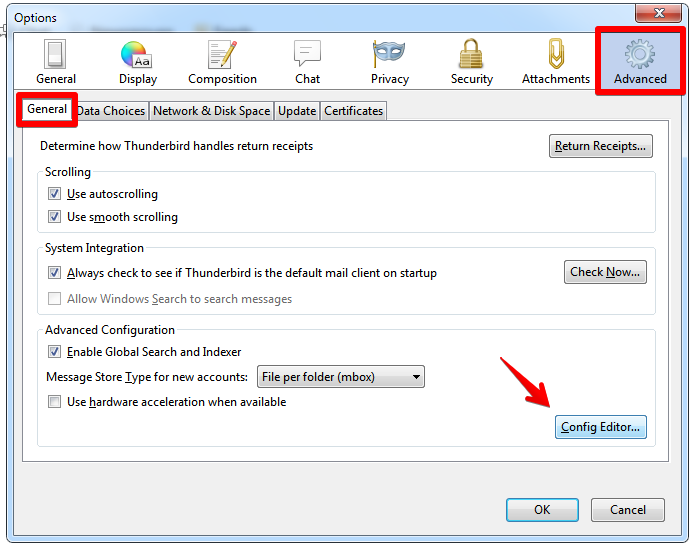Open Message Store Type dropdown

coord(340,377)
